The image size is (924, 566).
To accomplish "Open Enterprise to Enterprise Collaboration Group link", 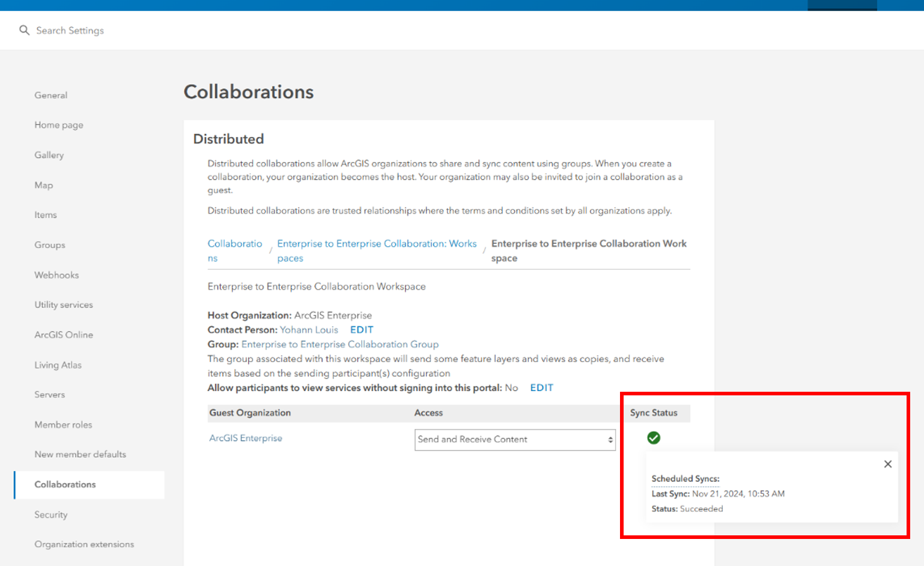I will click(340, 344).
